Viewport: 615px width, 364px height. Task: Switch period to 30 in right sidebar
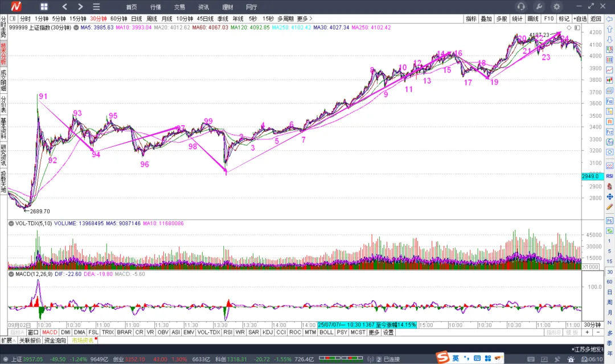(609, 271)
